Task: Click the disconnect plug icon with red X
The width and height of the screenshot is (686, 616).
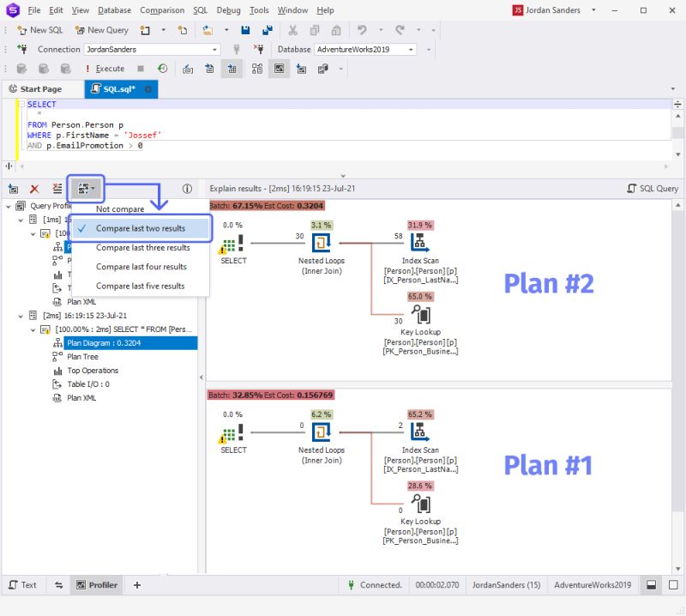Action: click(x=259, y=50)
